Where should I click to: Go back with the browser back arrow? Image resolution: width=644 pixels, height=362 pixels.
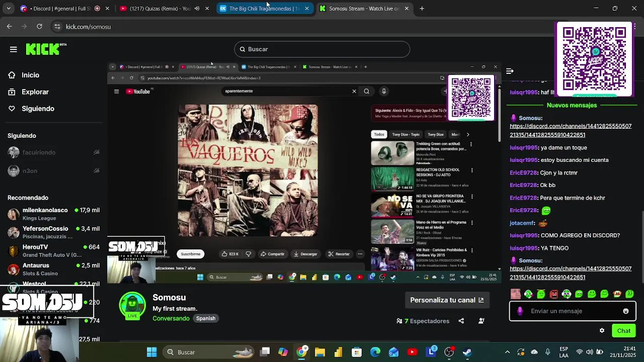click(x=9, y=27)
